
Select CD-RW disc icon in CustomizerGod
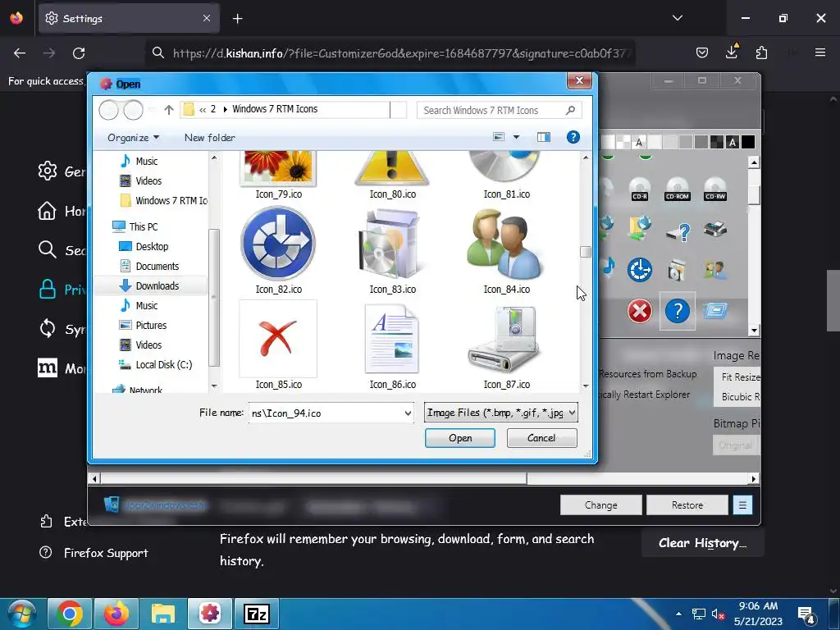point(715,189)
